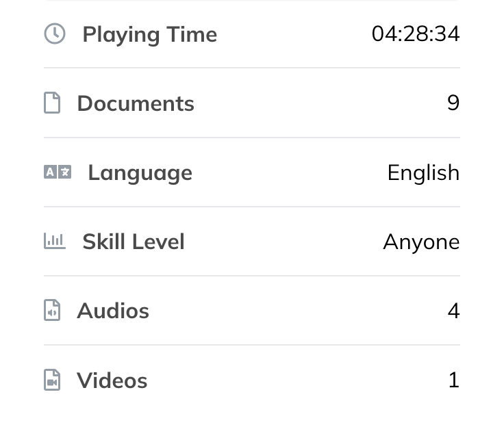
Task: Click the Anyone skill level value
Action: [421, 242]
